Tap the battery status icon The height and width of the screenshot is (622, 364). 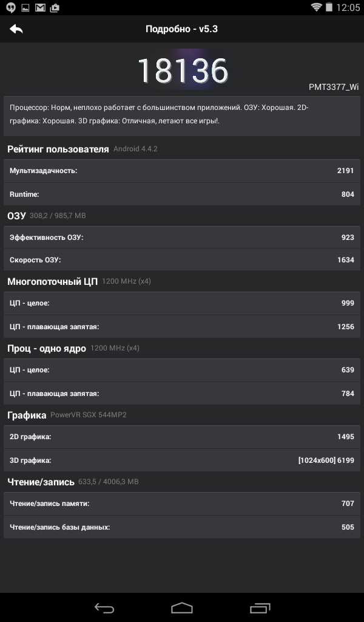pyautogui.click(x=329, y=7)
